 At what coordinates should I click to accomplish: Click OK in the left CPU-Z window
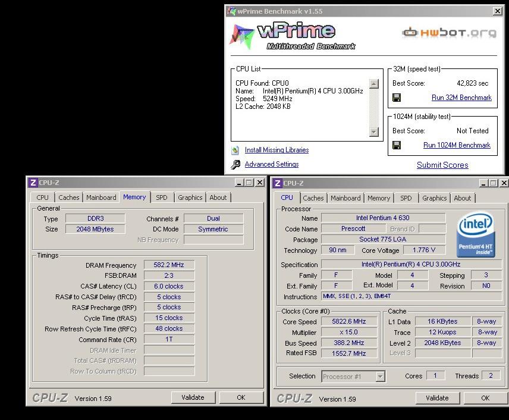(241, 397)
